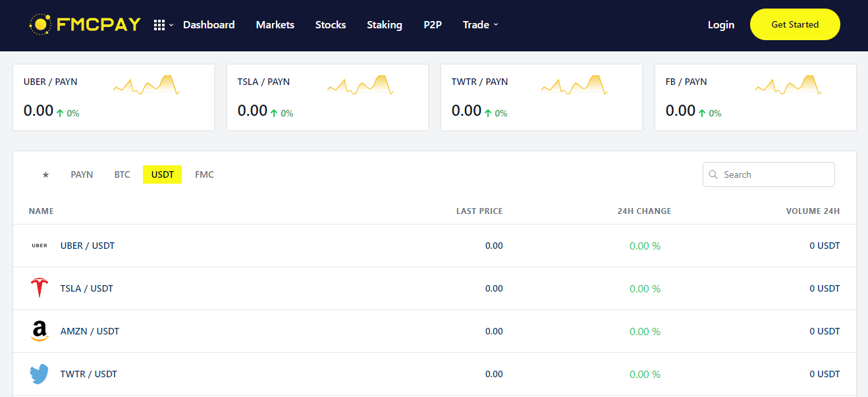The height and width of the screenshot is (397, 868).
Task: Focus the Search input field
Action: [769, 174]
